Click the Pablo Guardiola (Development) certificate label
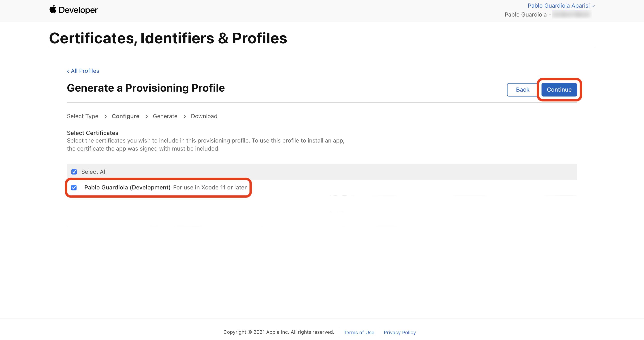Viewport: 644px width, 340px height. coord(127,187)
